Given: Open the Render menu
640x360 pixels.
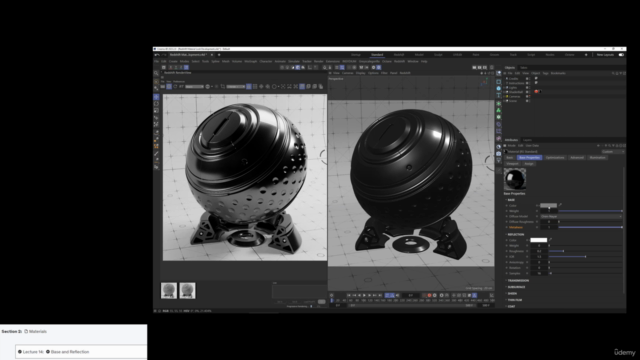Looking at the screenshot, I should coord(318,62).
